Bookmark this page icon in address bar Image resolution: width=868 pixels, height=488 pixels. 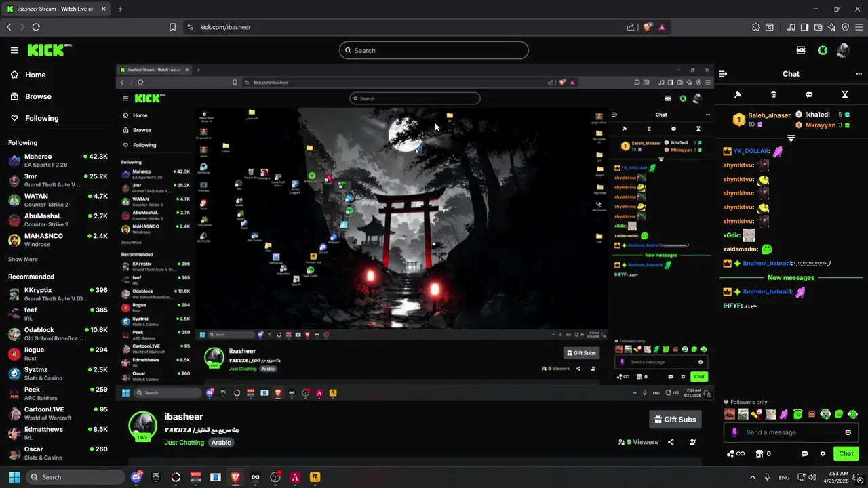pyautogui.click(x=172, y=27)
